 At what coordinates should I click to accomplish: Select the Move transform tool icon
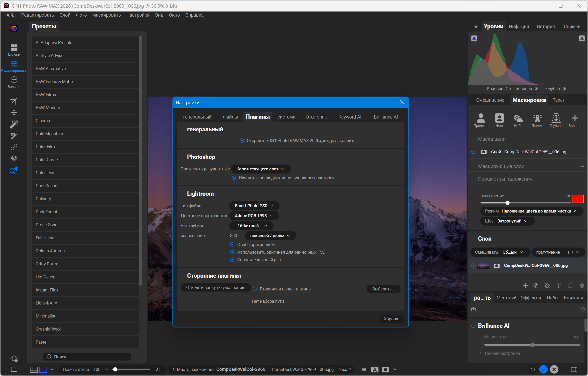[x=14, y=113]
